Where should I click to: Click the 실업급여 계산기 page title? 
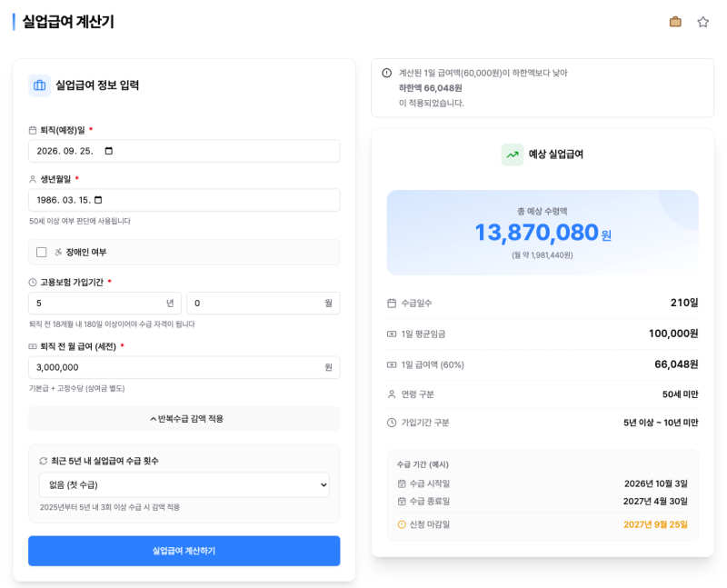click(68, 22)
